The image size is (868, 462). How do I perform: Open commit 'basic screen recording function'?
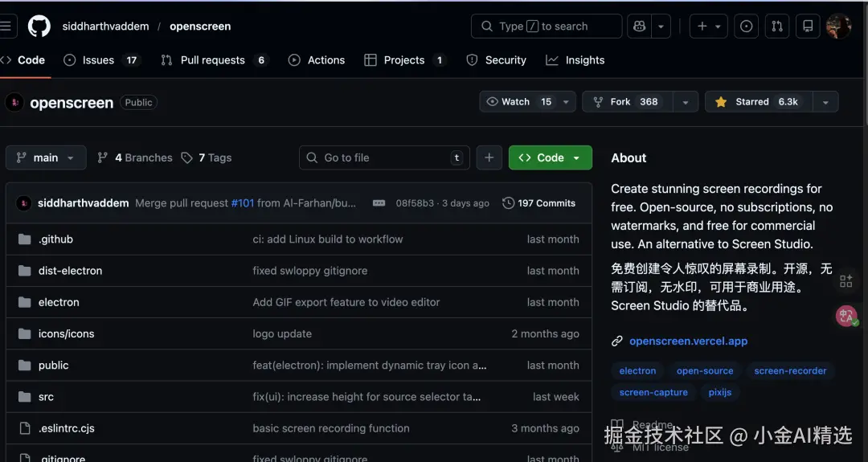click(x=331, y=428)
